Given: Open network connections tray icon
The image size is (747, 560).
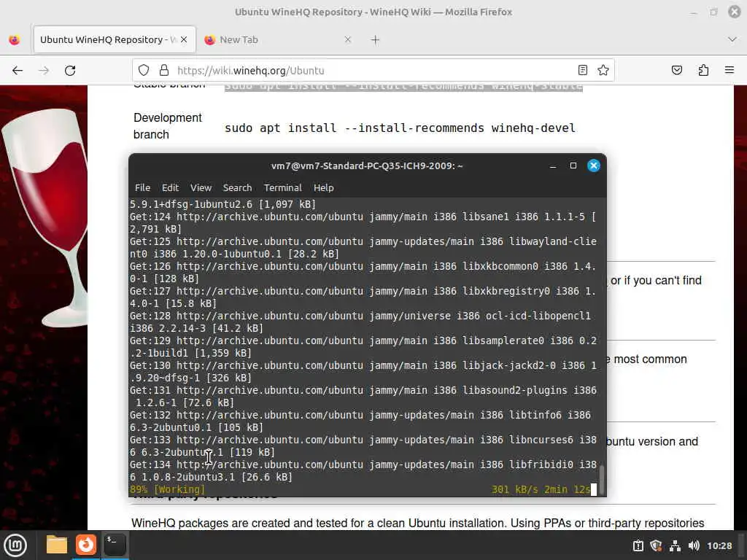Looking at the screenshot, I should [x=675, y=545].
